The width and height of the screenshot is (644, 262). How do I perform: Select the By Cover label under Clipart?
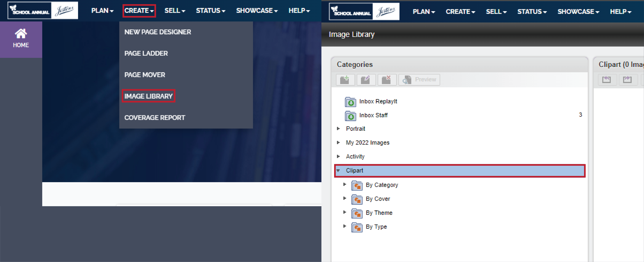click(x=378, y=199)
